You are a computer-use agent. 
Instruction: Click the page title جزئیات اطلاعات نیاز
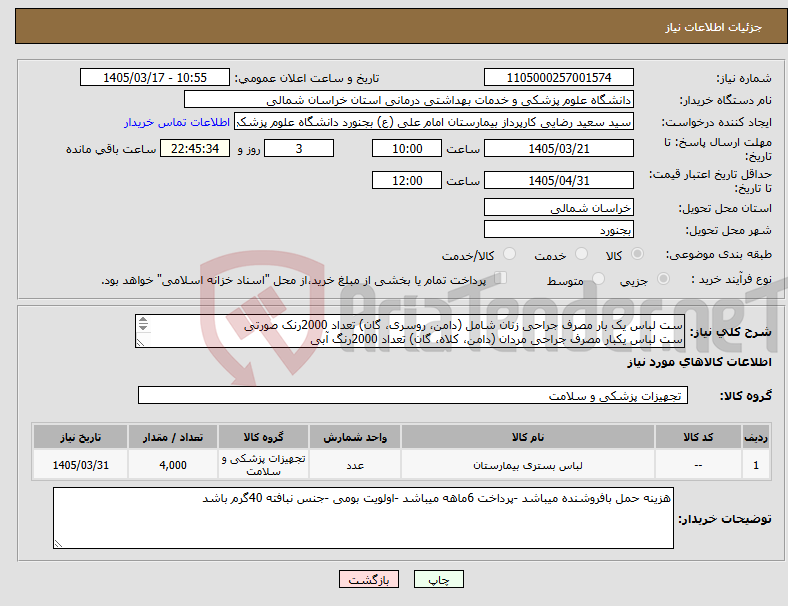[714, 27]
